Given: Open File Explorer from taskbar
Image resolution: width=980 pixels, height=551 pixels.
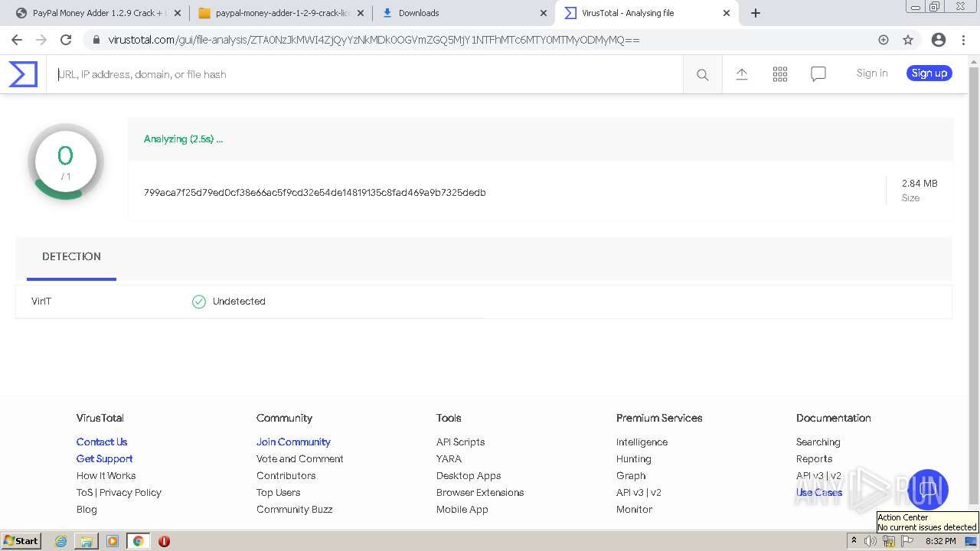Looking at the screenshot, I should 87,541.
